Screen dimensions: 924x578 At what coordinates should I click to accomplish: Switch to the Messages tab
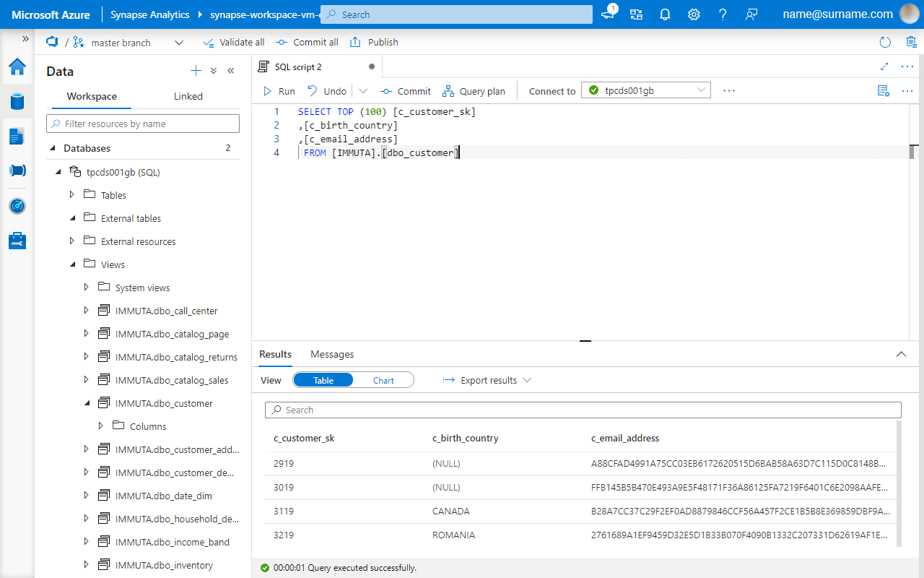332,354
